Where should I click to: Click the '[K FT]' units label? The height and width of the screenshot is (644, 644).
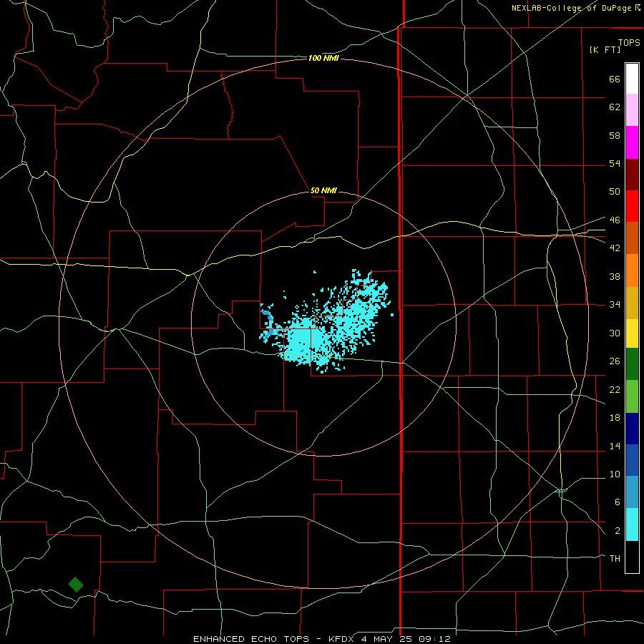(605, 49)
